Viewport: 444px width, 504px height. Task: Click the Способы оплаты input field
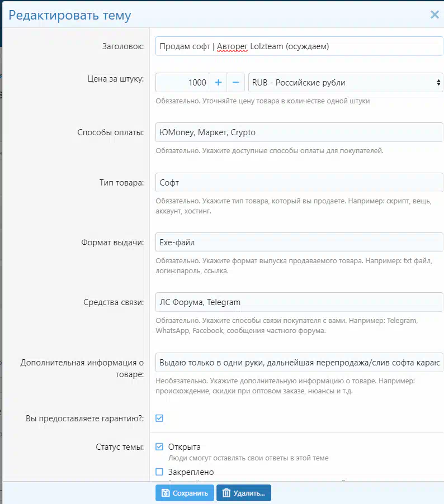[x=299, y=133]
